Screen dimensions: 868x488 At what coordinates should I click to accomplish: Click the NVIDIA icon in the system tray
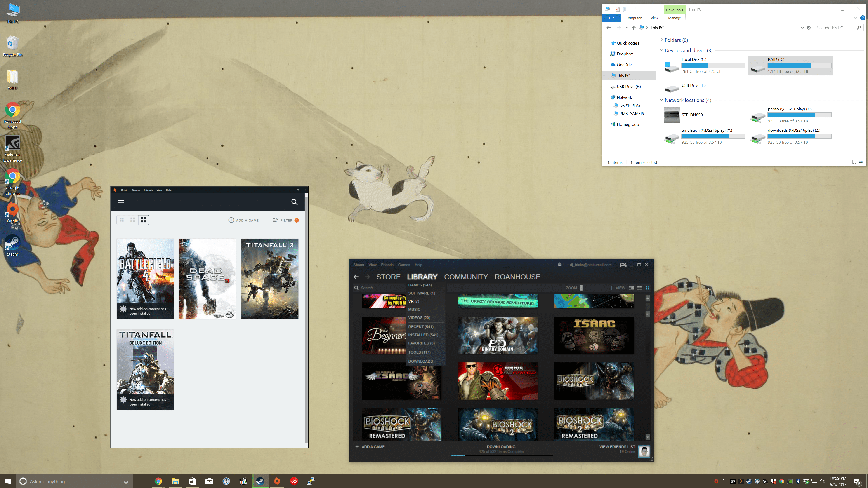[x=790, y=481]
